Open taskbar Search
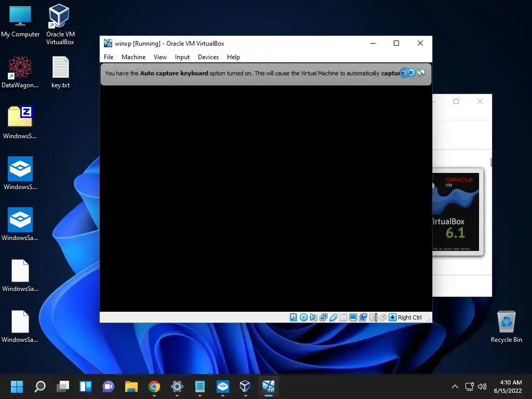The image size is (532, 399). 39,386
